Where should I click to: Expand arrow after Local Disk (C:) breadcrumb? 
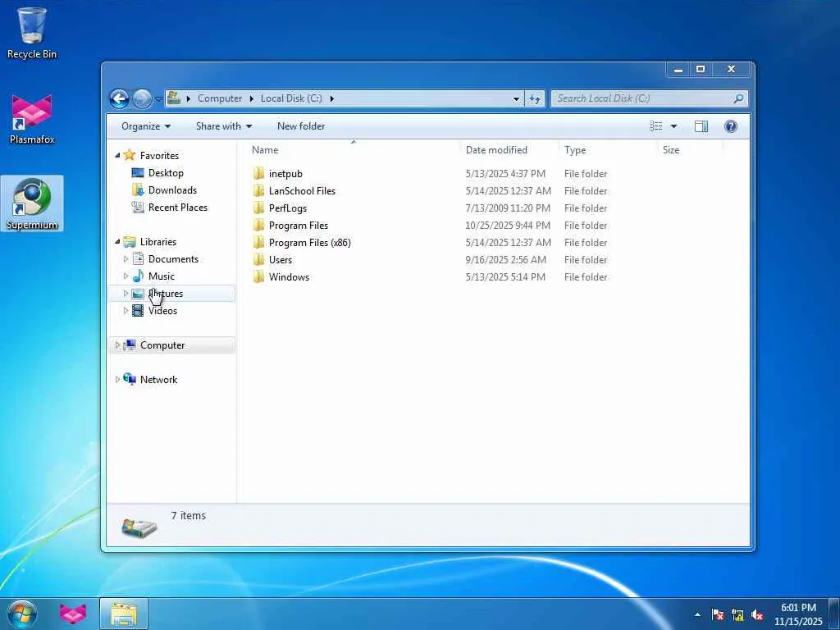(x=331, y=98)
